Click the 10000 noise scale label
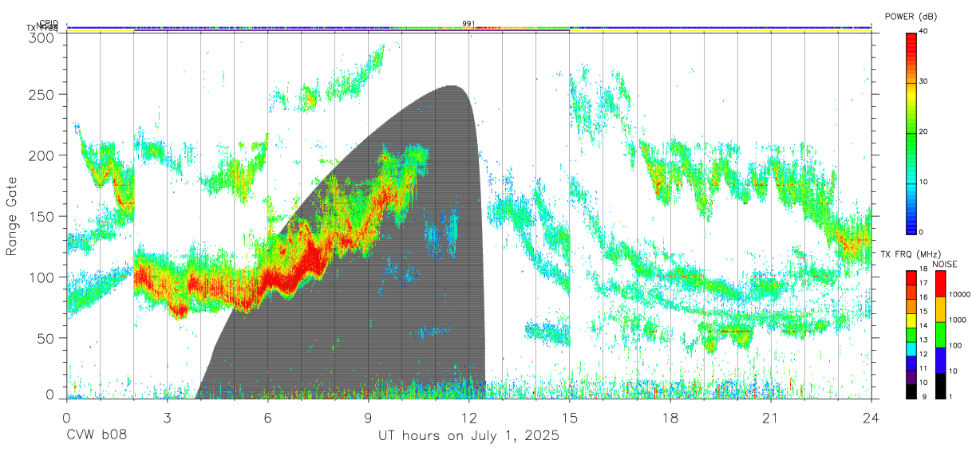 click(959, 294)
